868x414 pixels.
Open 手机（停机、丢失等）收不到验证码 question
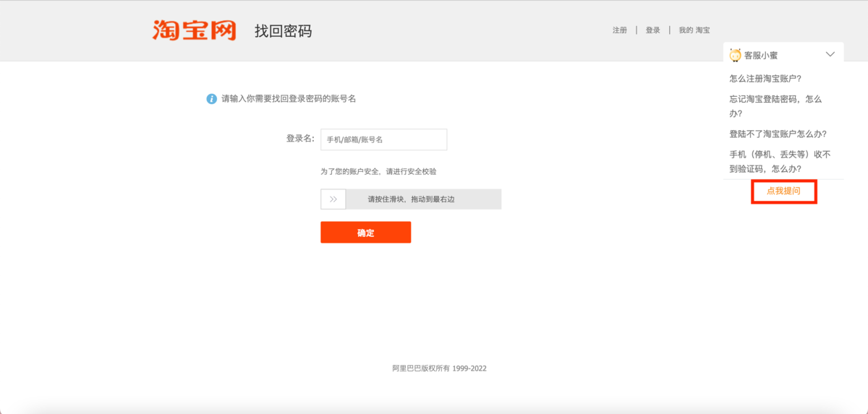point(780,161)
